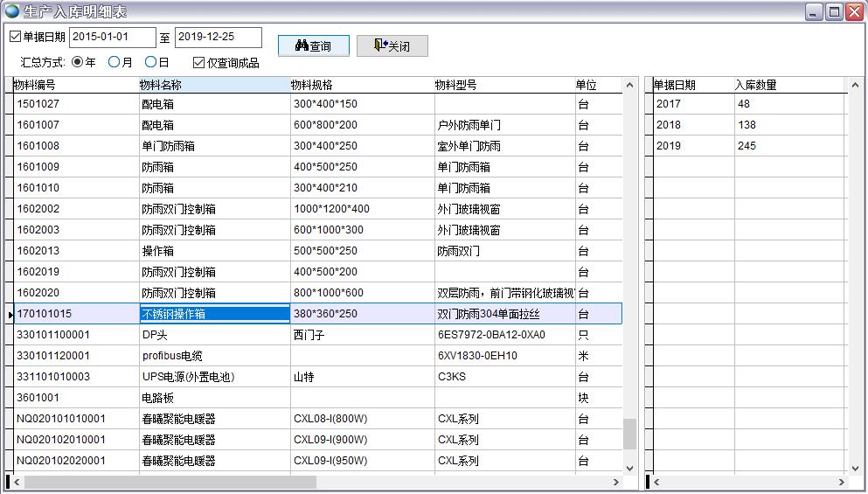The height and width of the screenshot is (494, 868).
Task: Uncheck the 仅查询成品 checkbox
Action: (198, 62)
